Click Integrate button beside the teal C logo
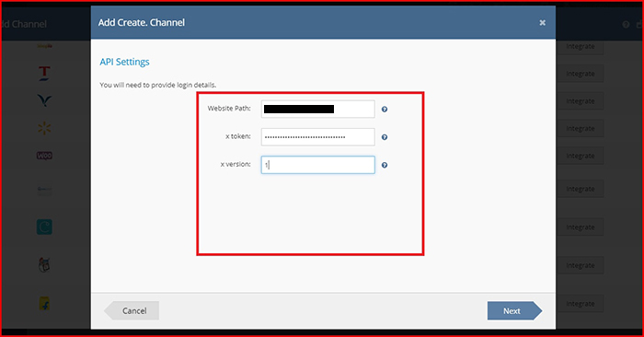 tap(580, 227)
